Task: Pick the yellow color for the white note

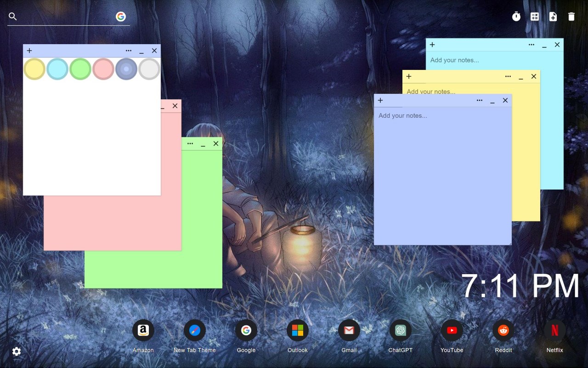Action: click(x=34, y=69)
